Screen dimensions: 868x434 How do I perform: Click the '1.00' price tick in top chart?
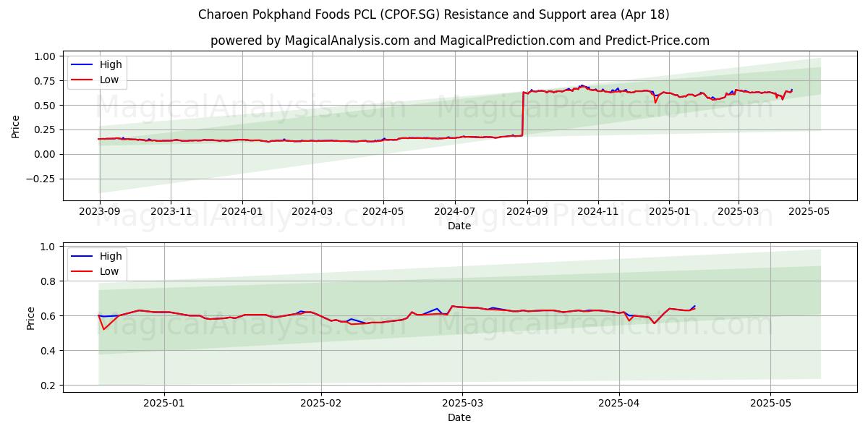click(45, 56)
